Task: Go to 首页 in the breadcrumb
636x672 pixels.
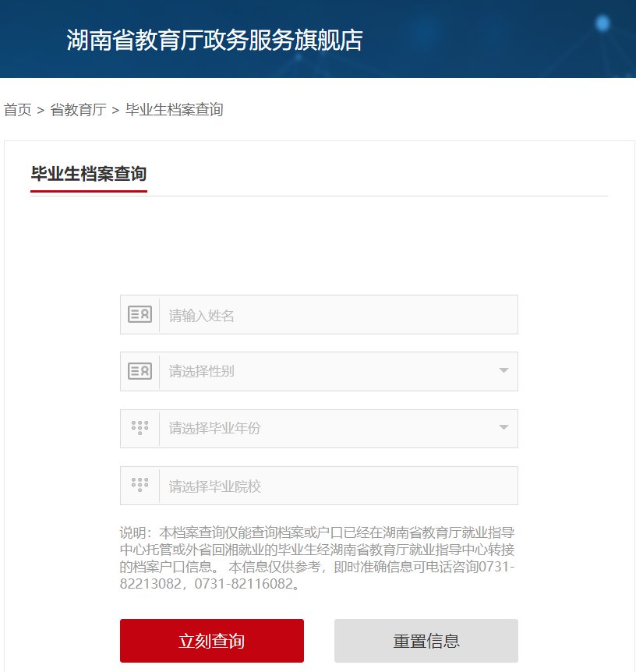Action: (x=17, y=110)
